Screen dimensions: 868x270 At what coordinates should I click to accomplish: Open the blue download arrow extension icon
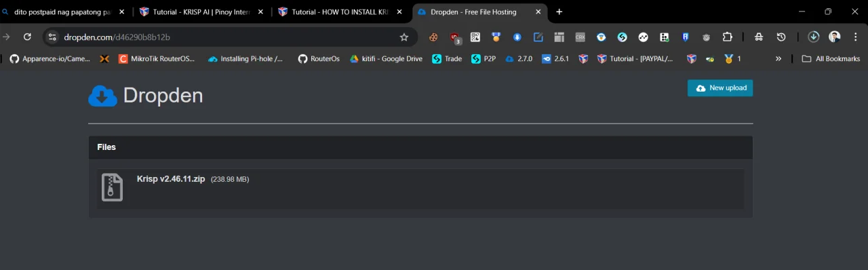point(517,37)
